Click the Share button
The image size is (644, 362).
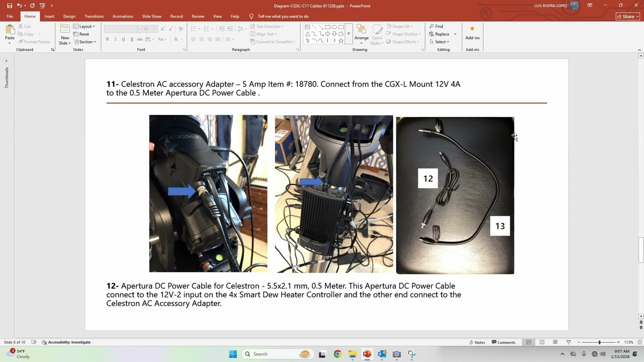coord(628,16)
